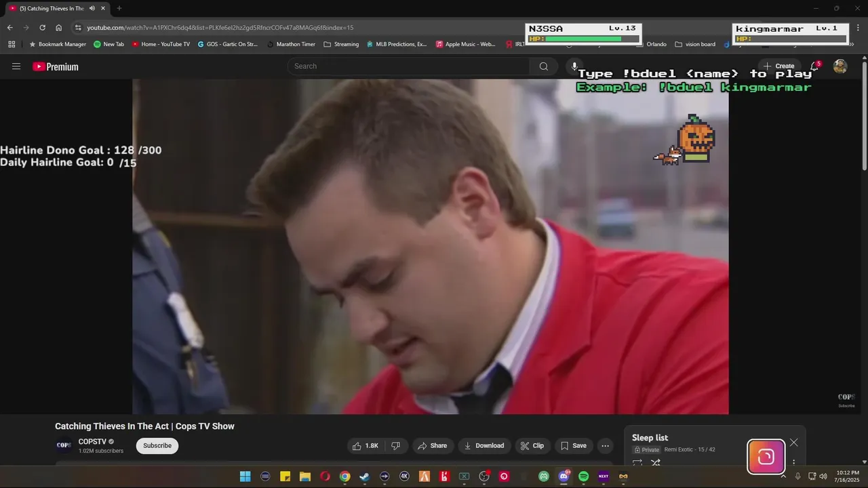Click the Clip button
Screen dimensions: 868x488
point(532,446)
